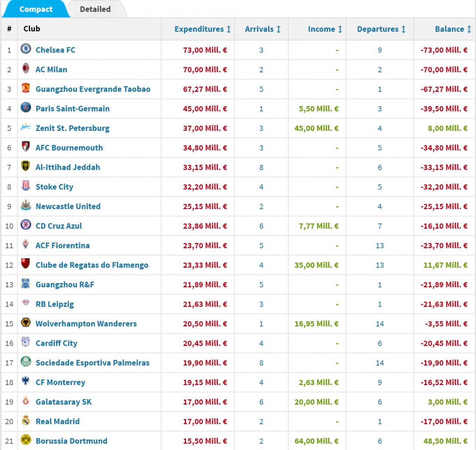This screenshot has height=450, width=476.
Task: Switch to the Detailed tab
Action: click(x=95, y=9)
